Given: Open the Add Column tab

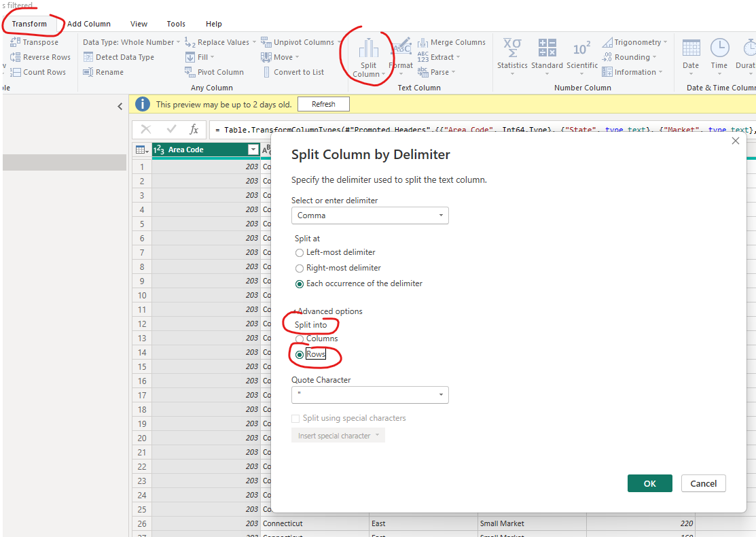Looking at the screenshot, I should (x=89, y=24).
